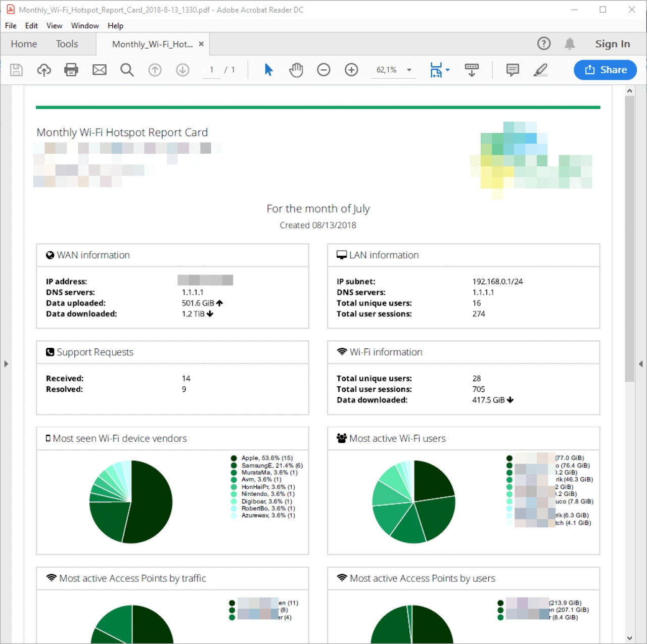The width and height of the screenshot is (647, 644).
Task: Activate the Highlight text tool
Action: pos(540,70)
